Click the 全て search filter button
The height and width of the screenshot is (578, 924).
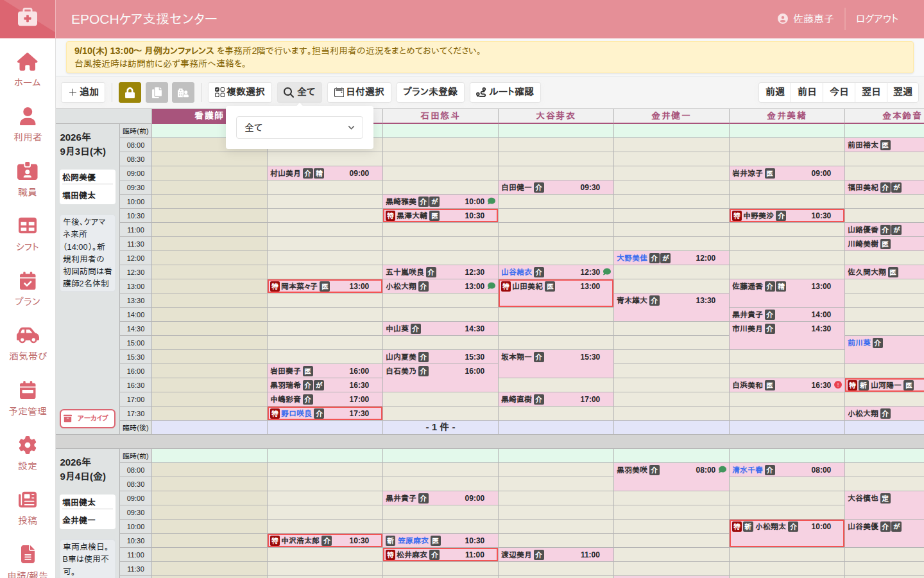[x=300, y=92]
